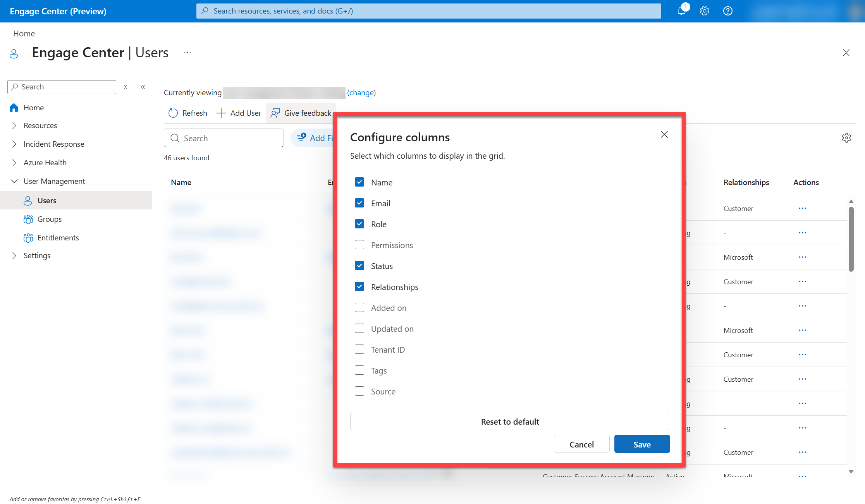
Task: Click the Users person icon in sidebar
Action: point(28,201)
